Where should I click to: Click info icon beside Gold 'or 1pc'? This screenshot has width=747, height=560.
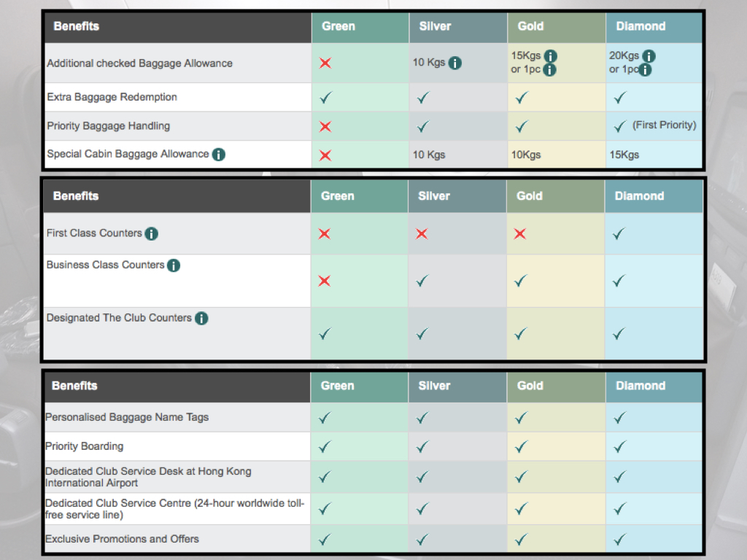pos(550,70)
